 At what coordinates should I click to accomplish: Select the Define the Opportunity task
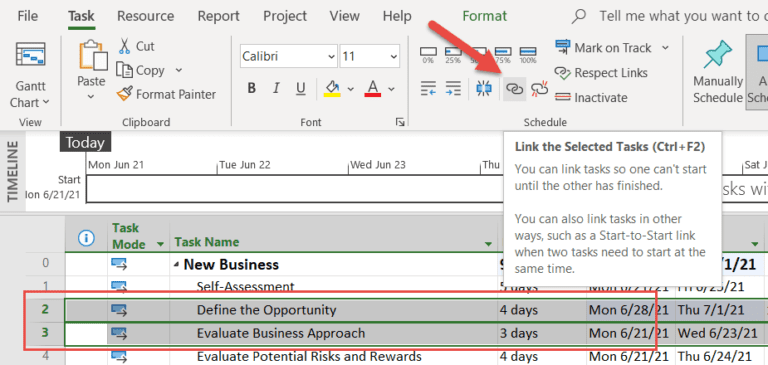point(266,310)
